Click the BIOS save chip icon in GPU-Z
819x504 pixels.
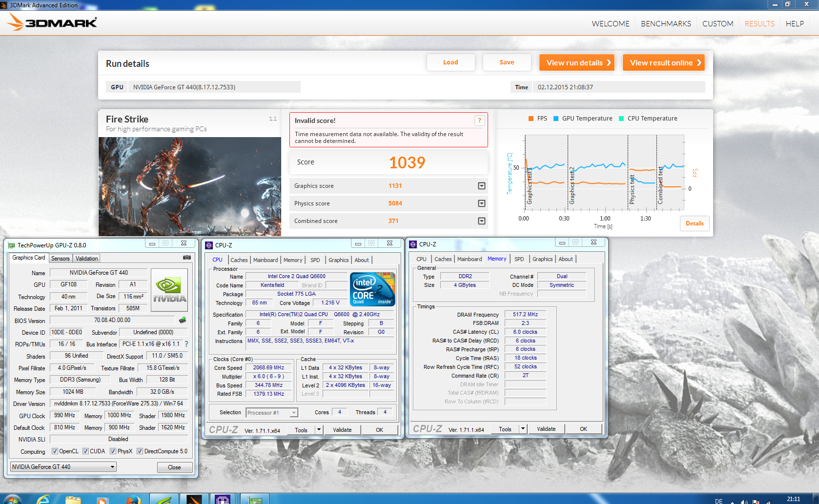[183, 320]
